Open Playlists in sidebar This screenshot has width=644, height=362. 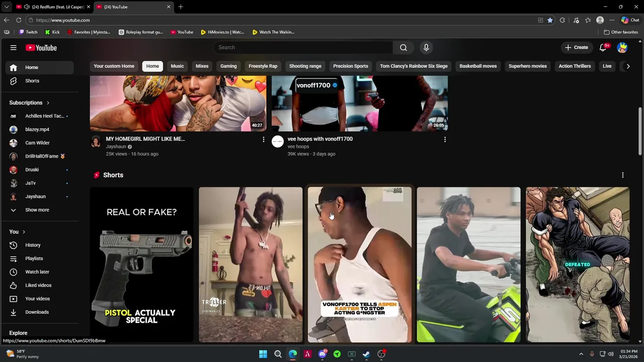tap(39, 258)
